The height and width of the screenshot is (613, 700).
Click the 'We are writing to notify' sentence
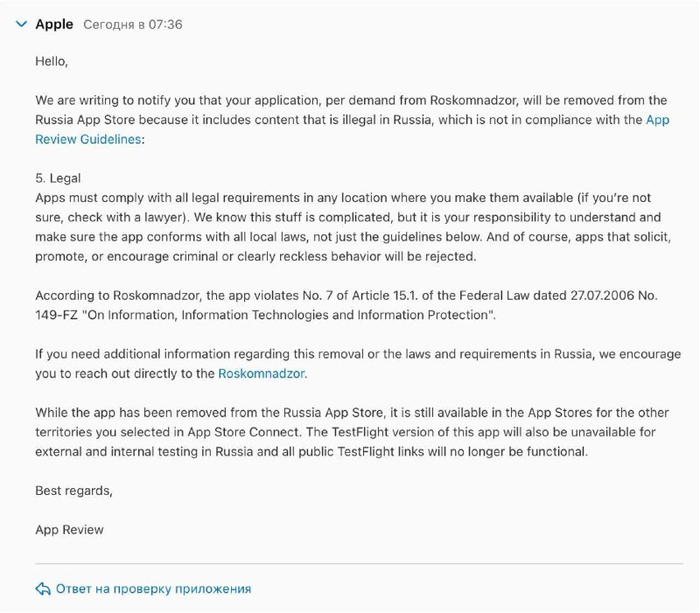point(351,100)
